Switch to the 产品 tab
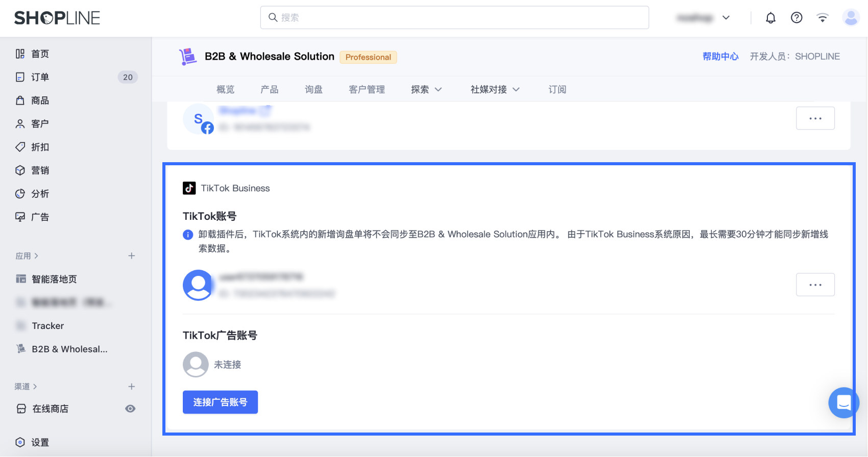Viewport: 868px width, 457px height. pyautogui.click(x=270, y=89)
